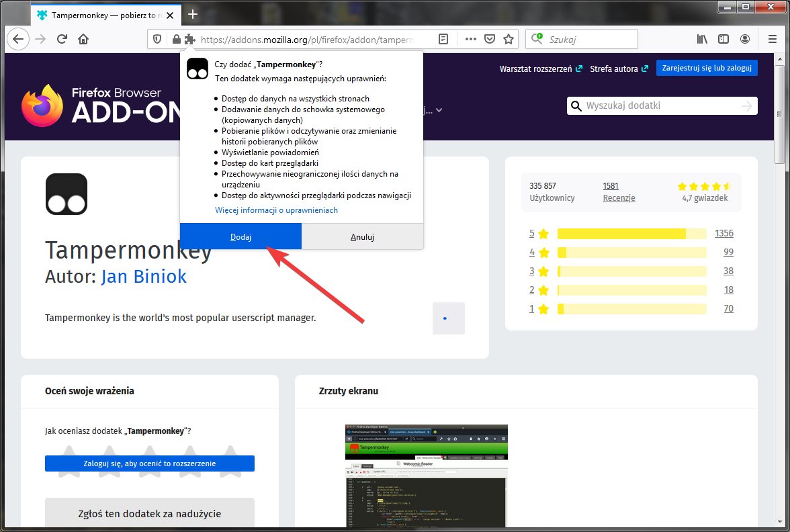Expand the partially hidden header dropdown chevron
Viewport: 790px width, 532px height.
click(x=439, y=110)
